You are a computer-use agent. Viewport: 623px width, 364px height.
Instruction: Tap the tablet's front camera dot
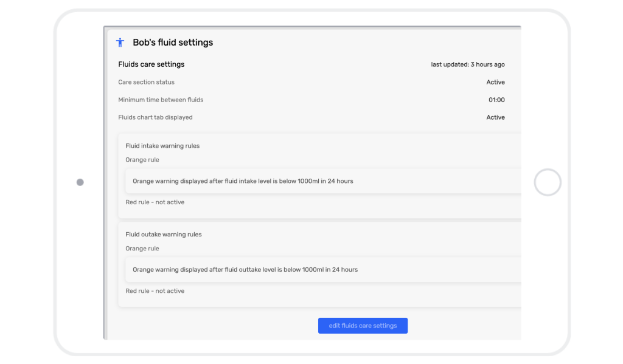(x=80, y=182)
